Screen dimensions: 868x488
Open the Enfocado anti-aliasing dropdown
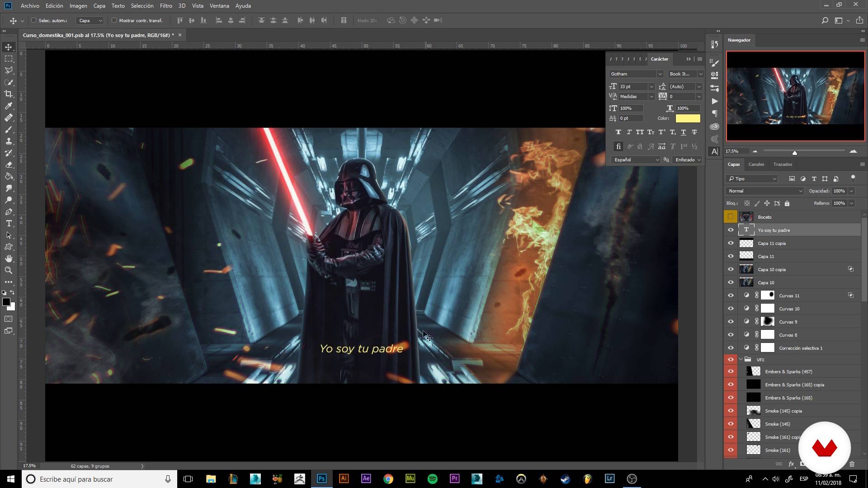click(687, 160)
